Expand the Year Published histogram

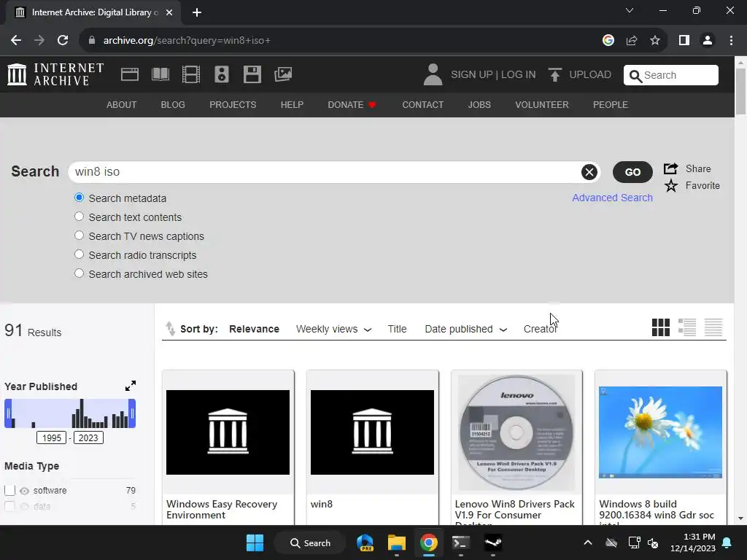click(x=131, y=386)
